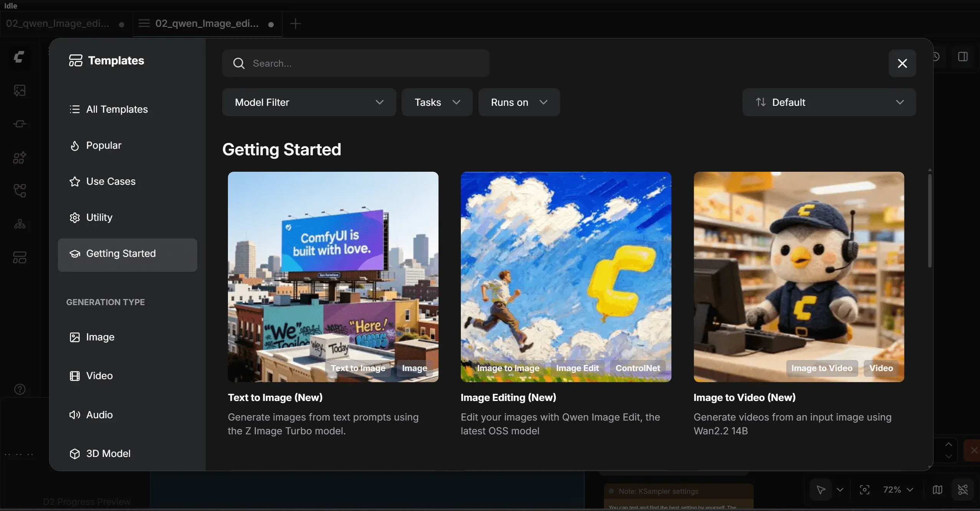Select All Templates in sidebar
980x511 pixels.
point(117,109)
